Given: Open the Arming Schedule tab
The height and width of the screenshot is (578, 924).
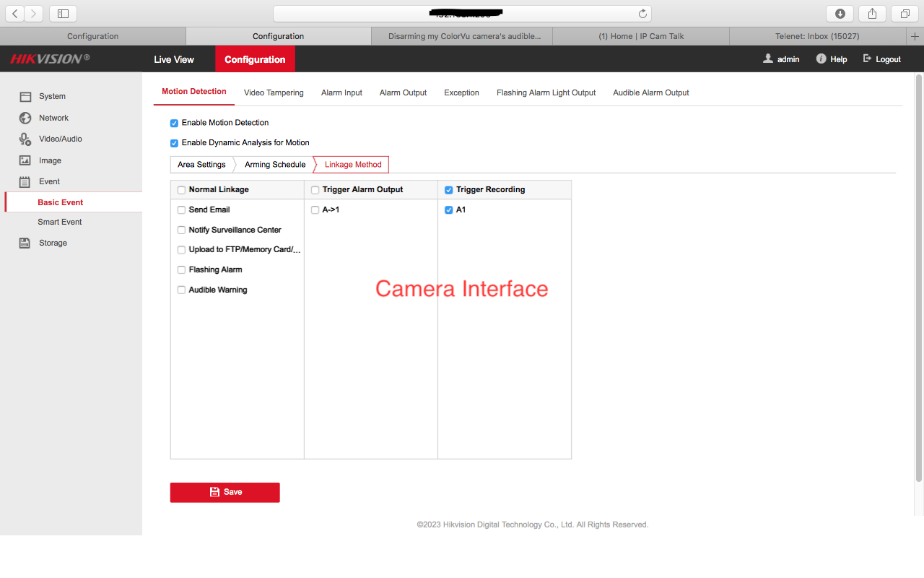Looking at the screenshot, I should 275,165.
